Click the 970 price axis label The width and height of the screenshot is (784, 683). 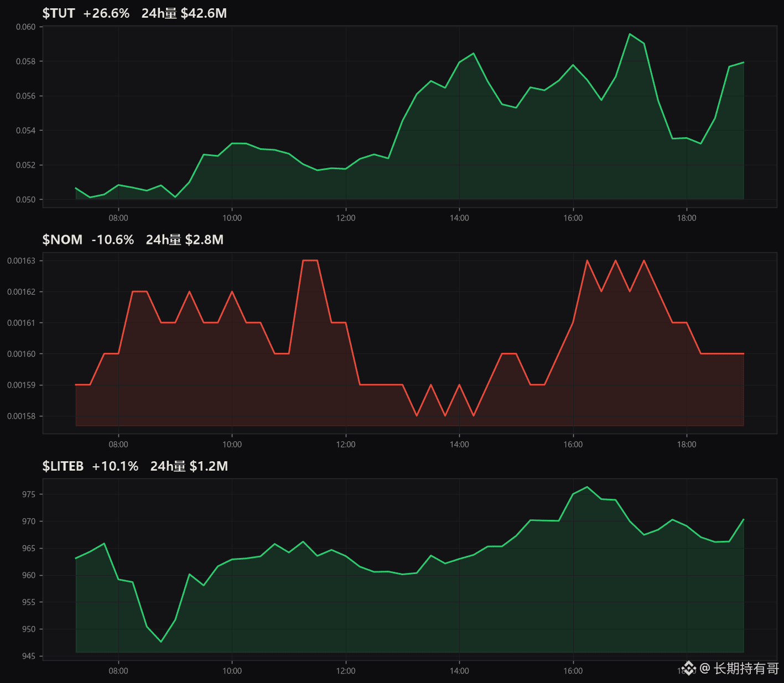click(29, 522)
